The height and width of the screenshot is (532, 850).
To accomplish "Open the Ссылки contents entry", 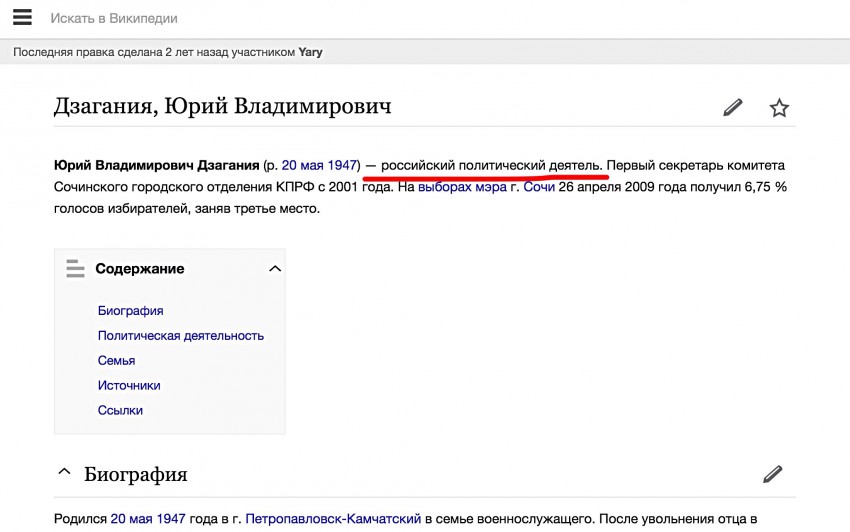I will coord(120,411).
